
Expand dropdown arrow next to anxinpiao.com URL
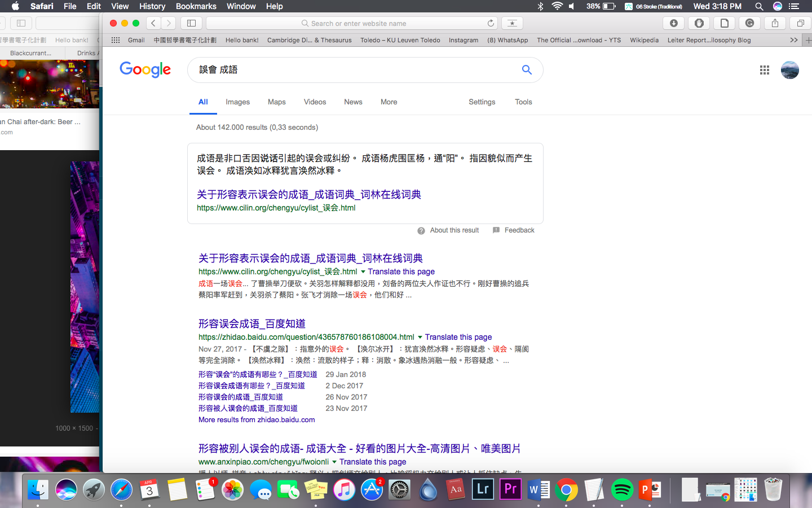[x=334, y=462]
